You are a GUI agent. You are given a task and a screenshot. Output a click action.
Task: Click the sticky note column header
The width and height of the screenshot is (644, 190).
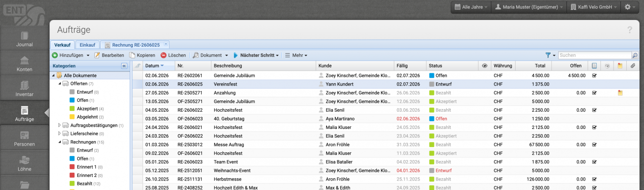point(620,66)
